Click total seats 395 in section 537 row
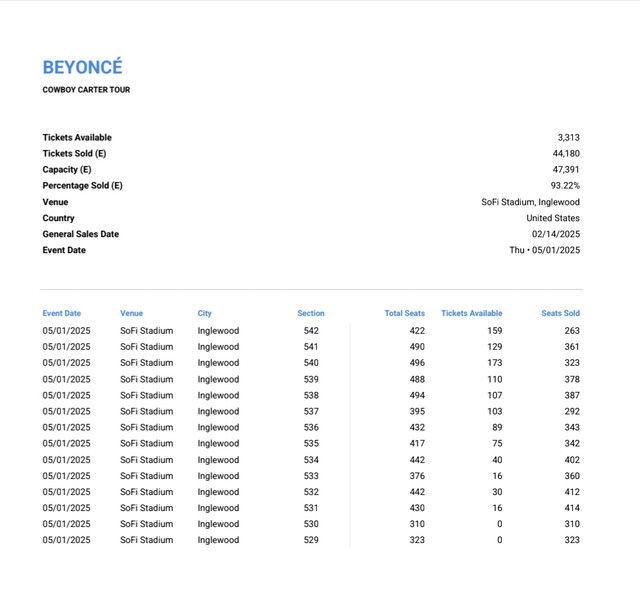640x606 pixels. (417, 411)
